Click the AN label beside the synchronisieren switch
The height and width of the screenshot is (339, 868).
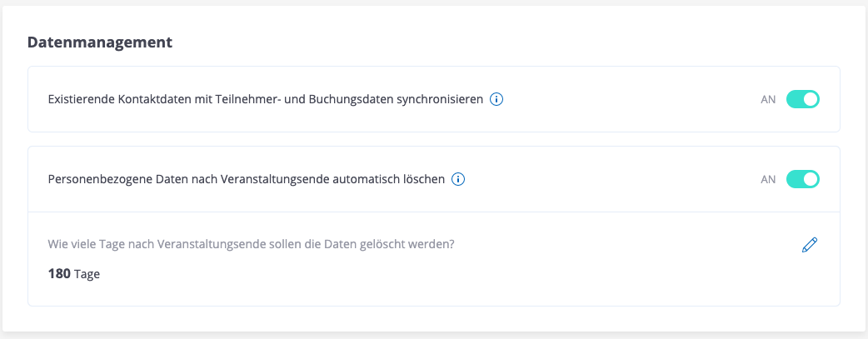click(x=768, y=99)
